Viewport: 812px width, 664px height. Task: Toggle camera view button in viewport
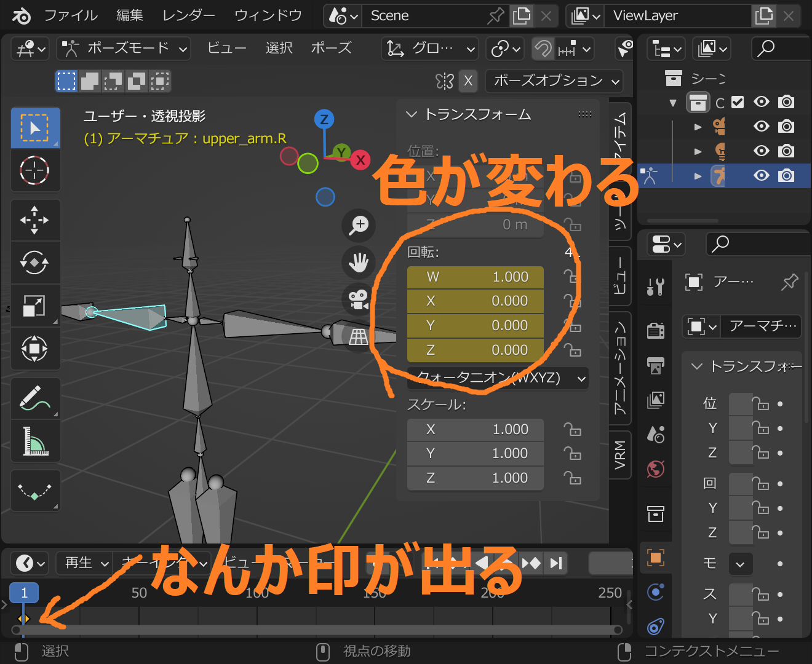(359, 299)
